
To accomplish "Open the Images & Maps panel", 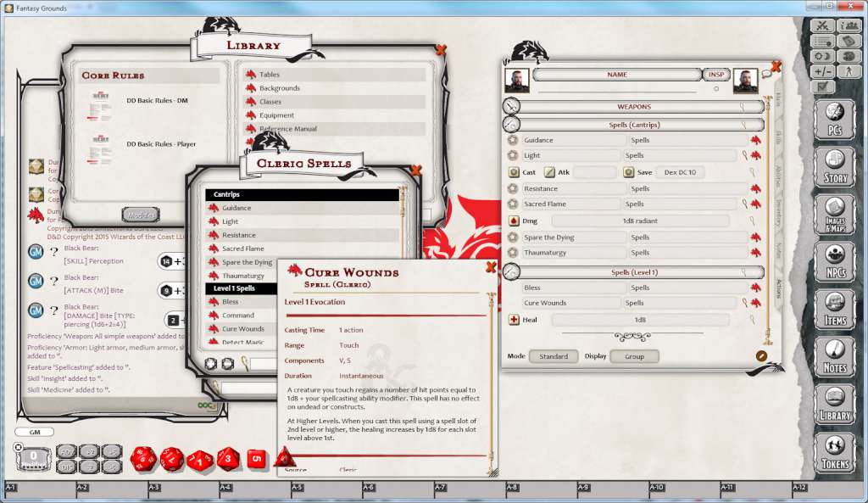I will (x=836, y=216).
